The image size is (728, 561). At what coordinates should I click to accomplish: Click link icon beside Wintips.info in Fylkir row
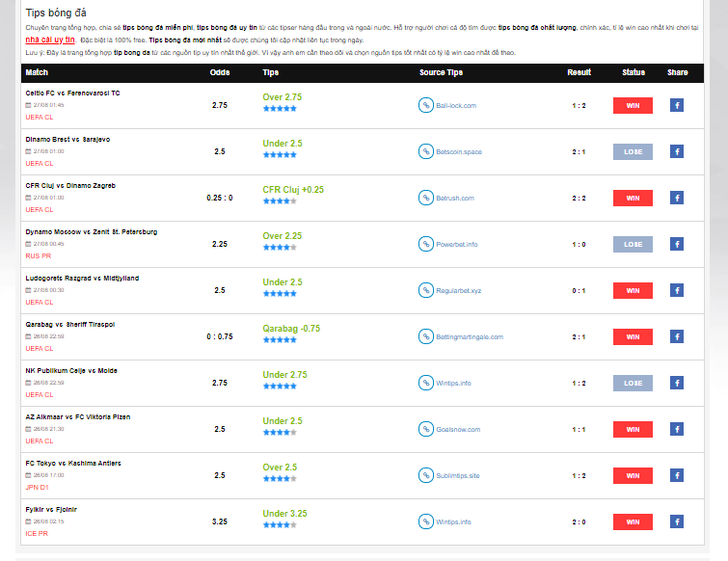426,521
